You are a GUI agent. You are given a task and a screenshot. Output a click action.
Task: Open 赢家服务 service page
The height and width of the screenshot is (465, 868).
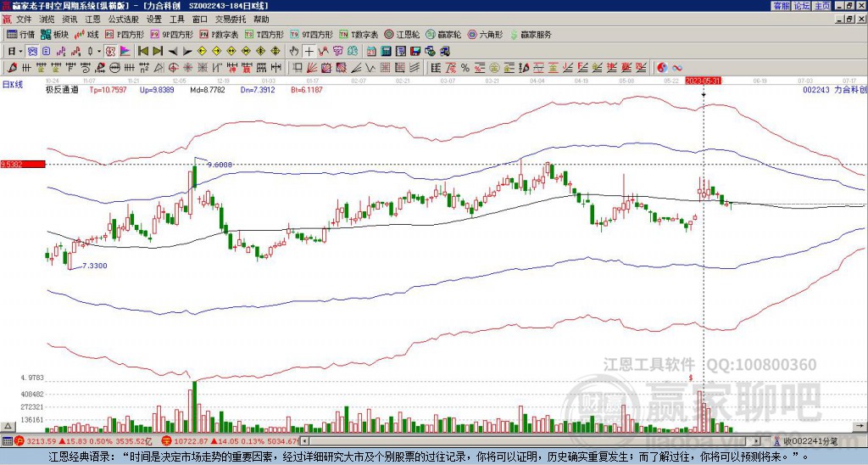[x=531, y=34]
